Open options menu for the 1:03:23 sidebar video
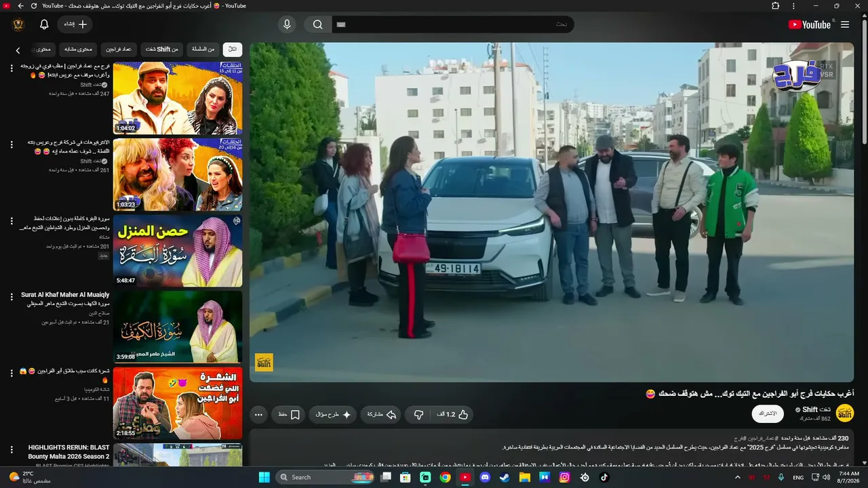868x488 pixels. click(x=12, y=144)
